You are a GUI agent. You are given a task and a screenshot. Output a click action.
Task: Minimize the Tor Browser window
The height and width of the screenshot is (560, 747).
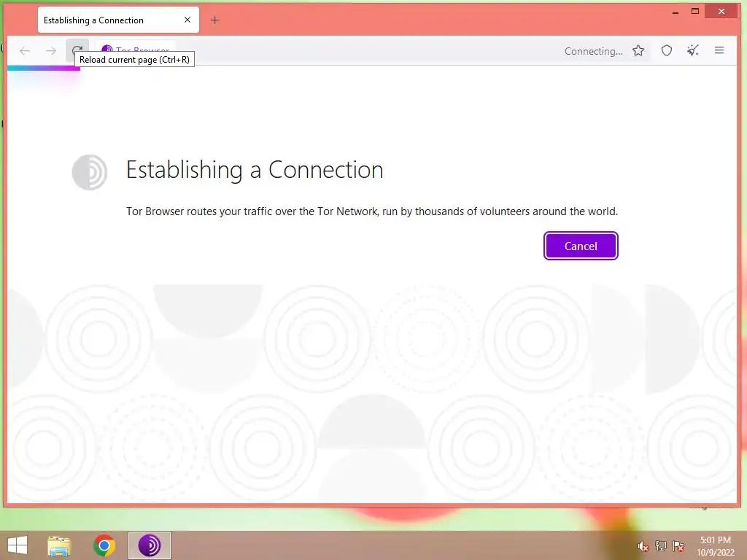pos(675,12)
